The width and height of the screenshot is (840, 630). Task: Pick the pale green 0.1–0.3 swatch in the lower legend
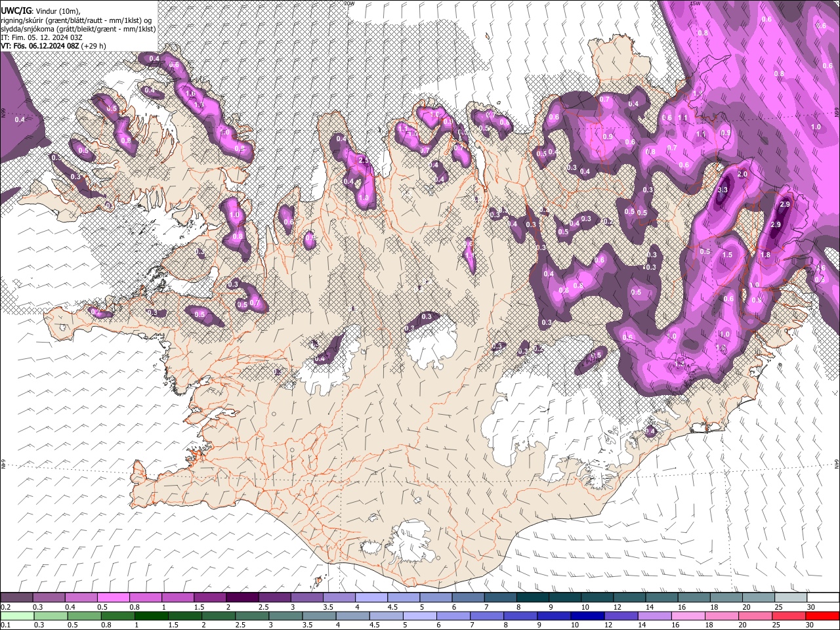17,616
